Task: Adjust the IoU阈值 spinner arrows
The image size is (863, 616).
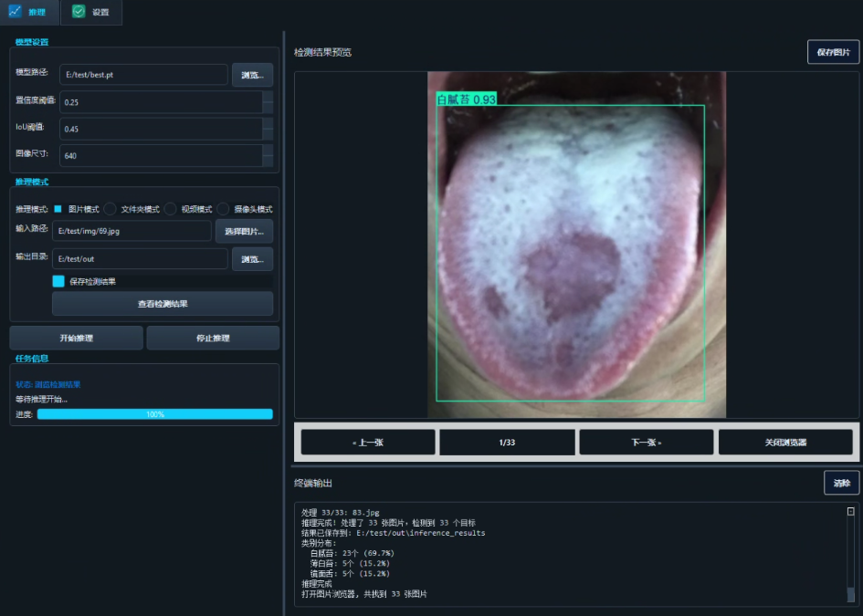Action: pyautogui.click(x=268, y=129)
